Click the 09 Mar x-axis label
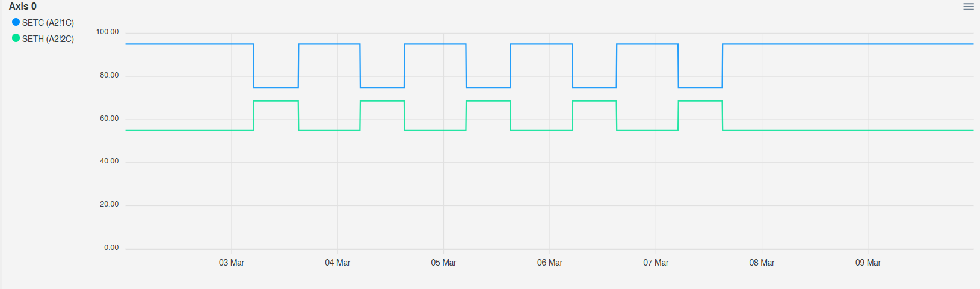This screenshot has height=289, width=980. [x=868, y=263]
